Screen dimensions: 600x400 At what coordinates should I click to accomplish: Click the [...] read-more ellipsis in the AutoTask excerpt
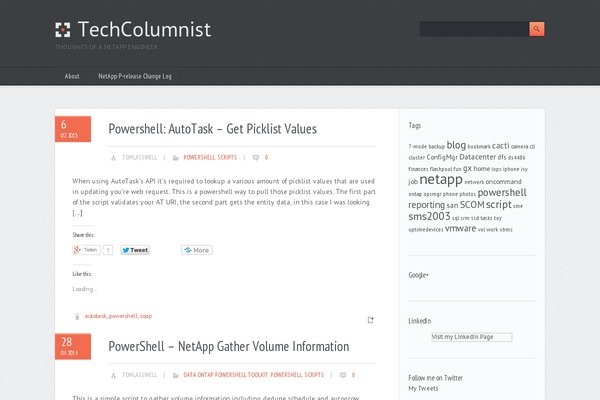coord(77,213)
